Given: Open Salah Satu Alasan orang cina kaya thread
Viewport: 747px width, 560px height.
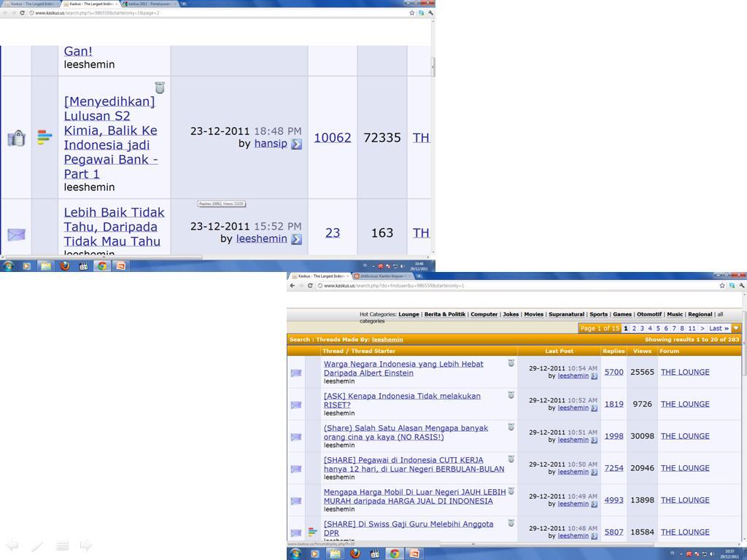Looking at the screenshot, I should [x=406, y=432].
